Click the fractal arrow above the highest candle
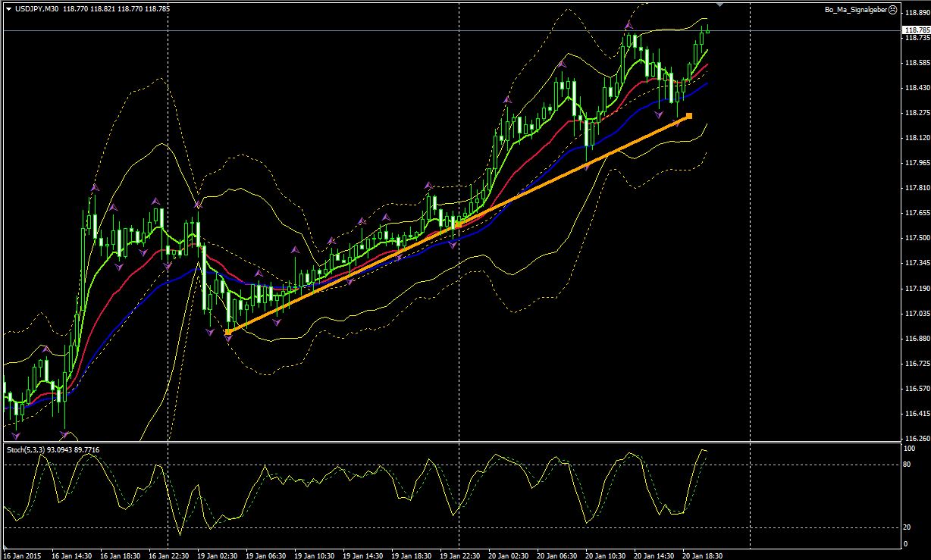Image resolution: width=931 pixels, height=560 pixels. [629, 26]
